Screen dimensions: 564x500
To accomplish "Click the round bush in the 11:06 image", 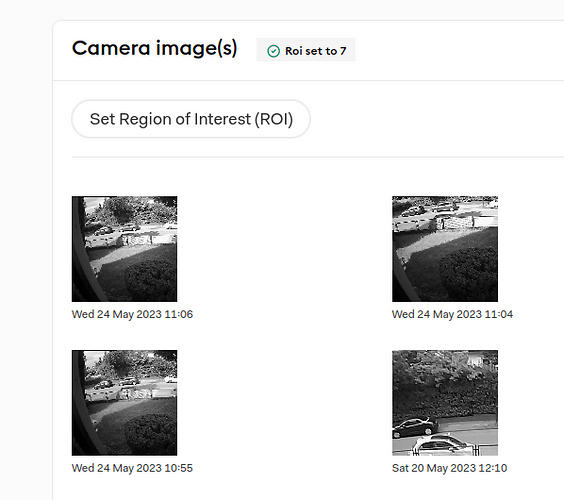I will pyautogui.click(x=151, y=280).
